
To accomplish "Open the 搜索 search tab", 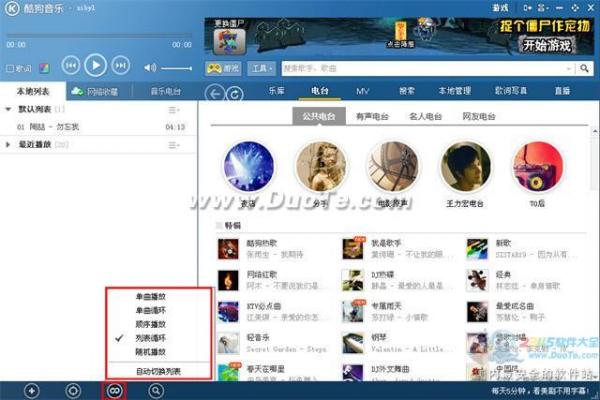I will [406, 91].
